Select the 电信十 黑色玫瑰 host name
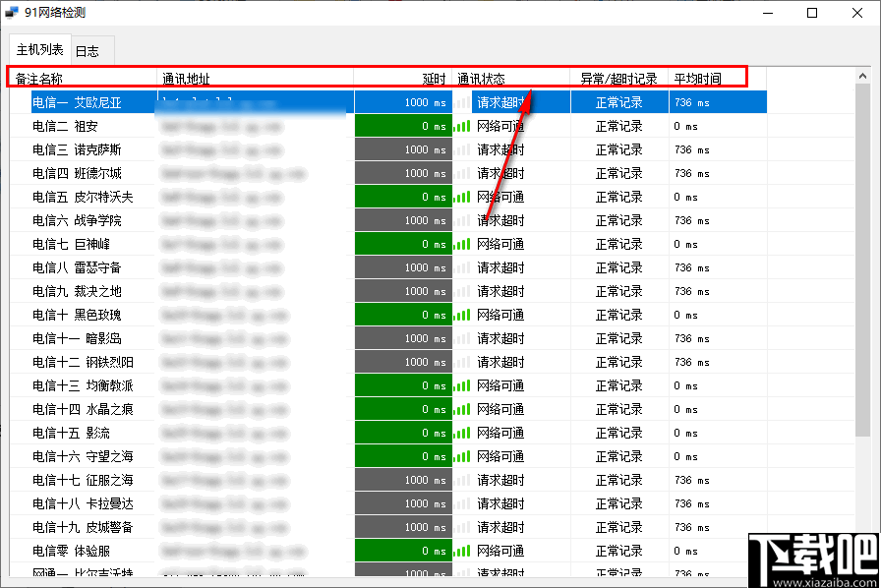The height and width of the screenshot is (588, 881). [x=77, y=315]
